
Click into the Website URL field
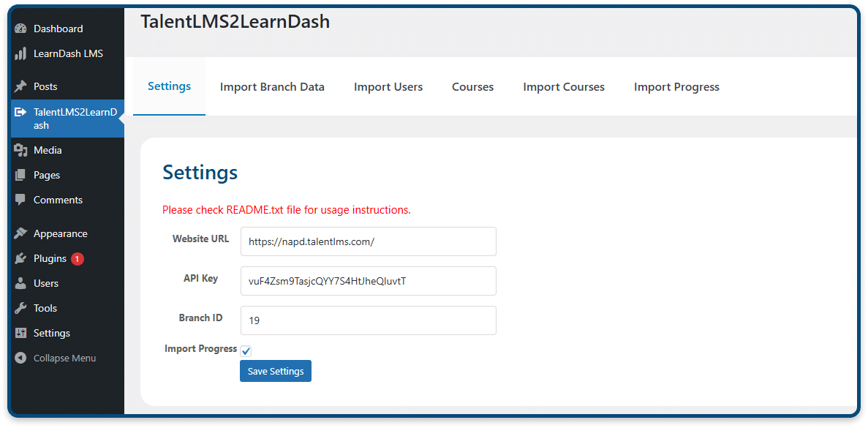point(368,241)
